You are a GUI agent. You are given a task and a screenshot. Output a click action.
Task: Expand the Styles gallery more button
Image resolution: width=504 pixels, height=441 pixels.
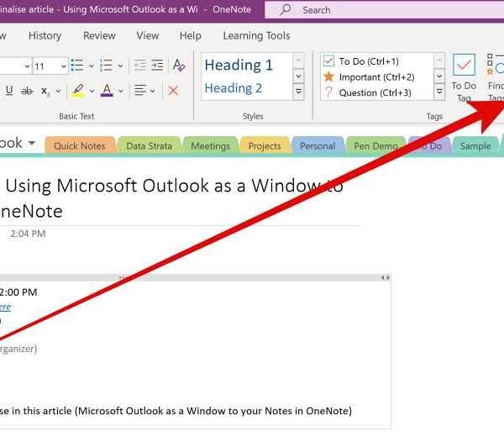tap(298, 92)
